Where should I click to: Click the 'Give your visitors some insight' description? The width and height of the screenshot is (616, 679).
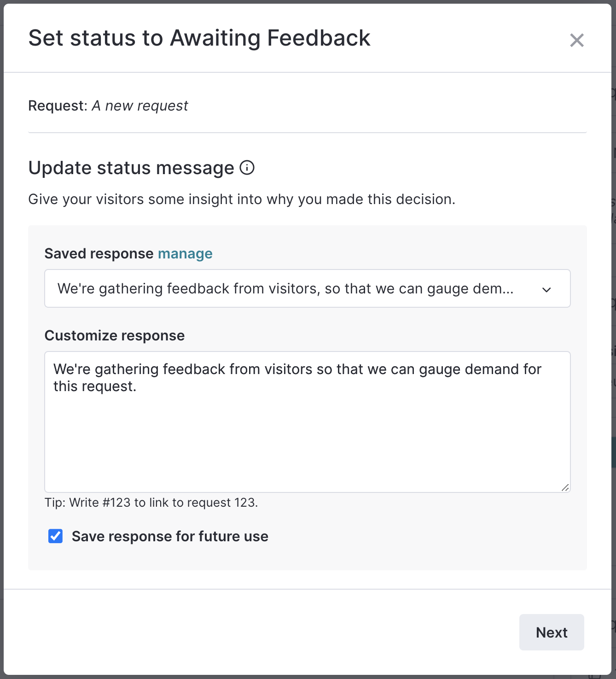[x=242, y=199]
